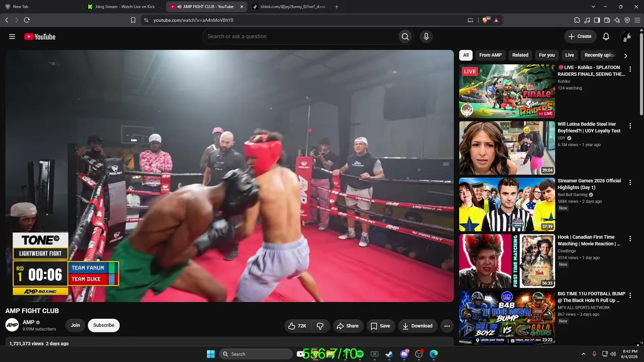Reload the current page
The width and height of the screenshot is (644, 362).
27,20
